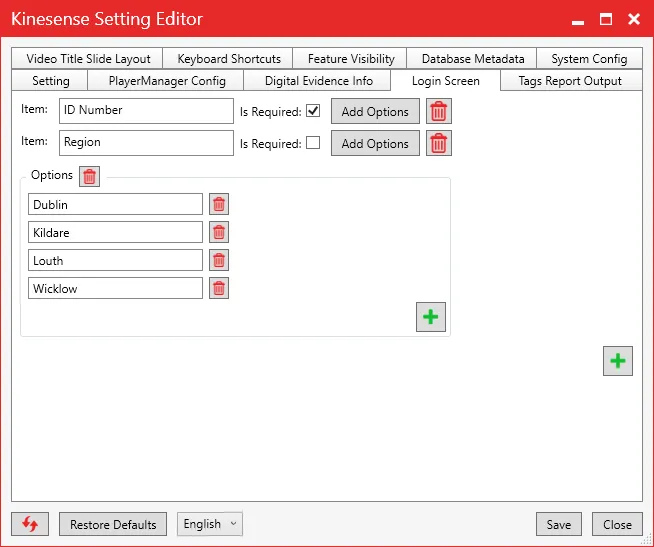Save the settings
The image size is (654, 547).
click(558, 524)
